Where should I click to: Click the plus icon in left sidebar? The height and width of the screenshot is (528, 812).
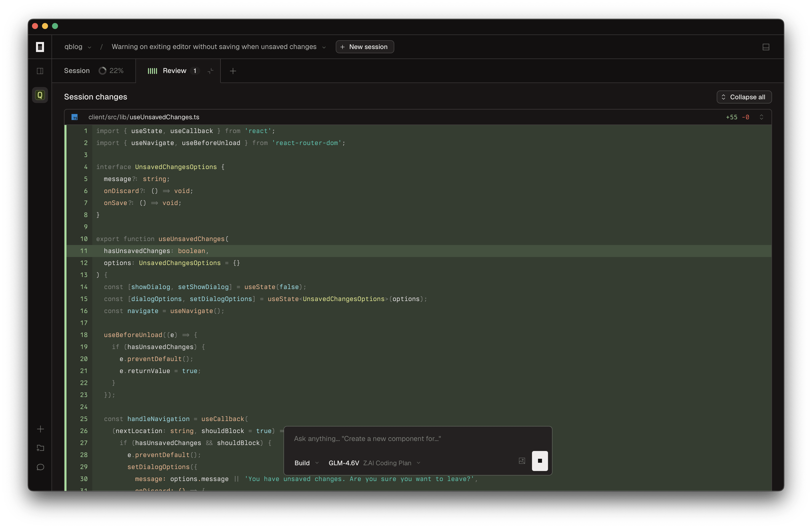coord(40,429)
